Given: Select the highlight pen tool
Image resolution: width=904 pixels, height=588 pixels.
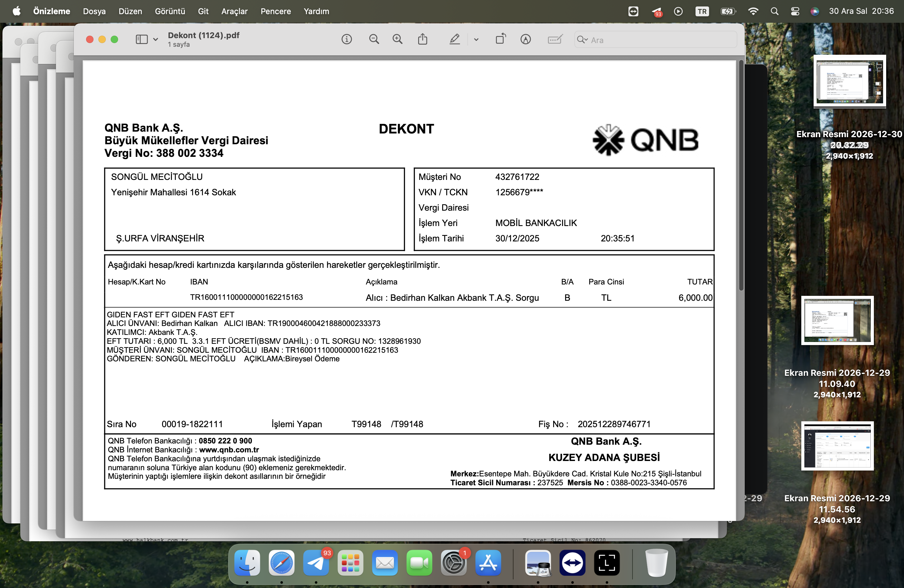Looking at the screenshot, I should coord(455,39).
